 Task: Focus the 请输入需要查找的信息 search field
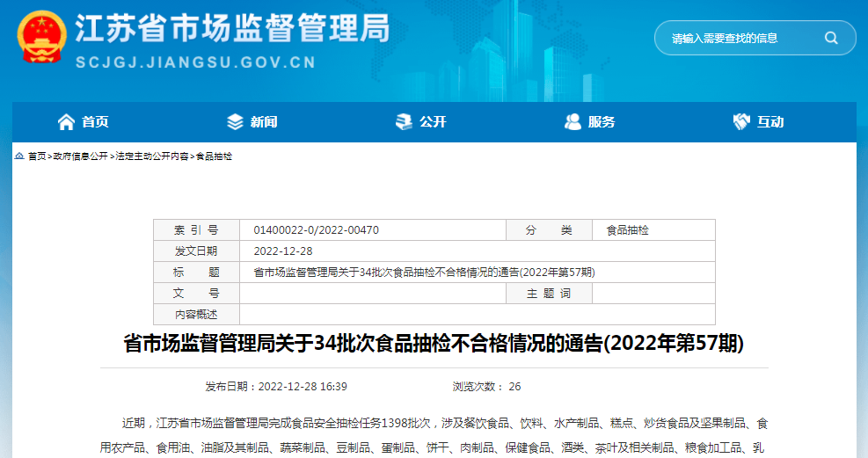739,39
